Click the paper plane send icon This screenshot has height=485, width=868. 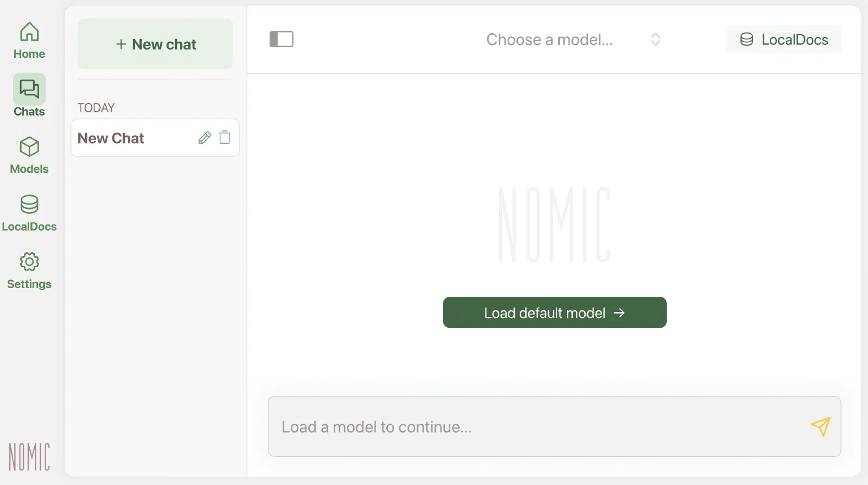coord(821,426)
